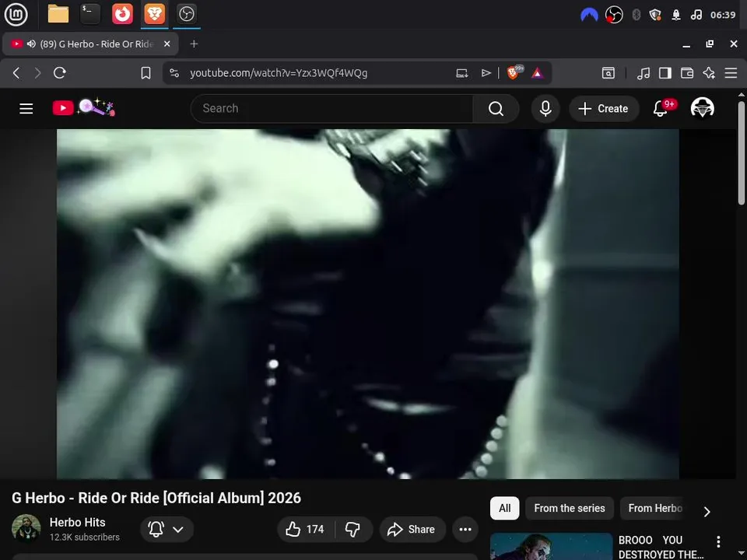Click the Brave Playlist add icon
747x560 pixels.
[486, 73]
